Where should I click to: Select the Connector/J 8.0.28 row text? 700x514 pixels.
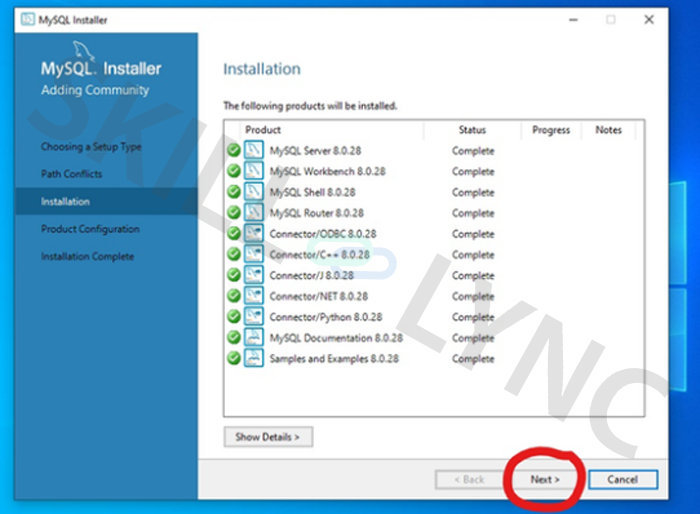[x=312, y=275]
